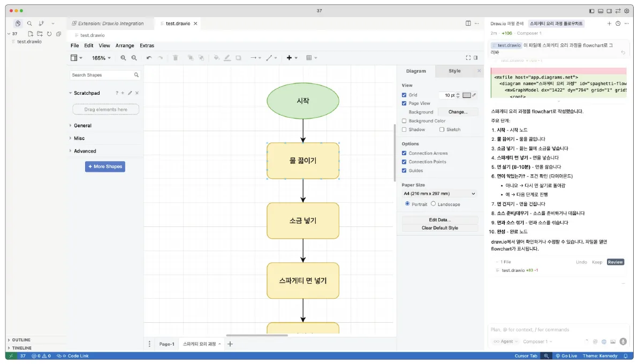Image resolution: width=638 pixels, height=364 pixels.
Task: Switch to the Page-1 tab
Action: [x=167, y=344]
